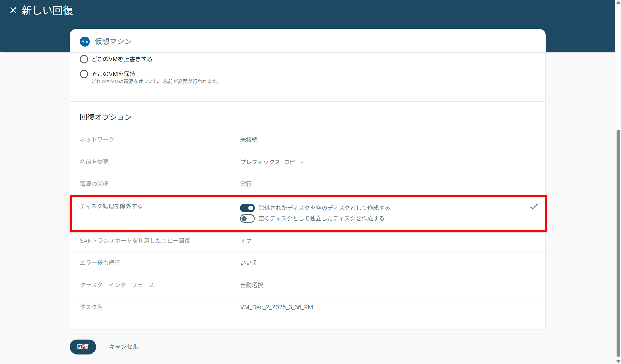This screenshot has width=621, height=364.
Task: Click the scrollbar up arrow
Action: 618,2
